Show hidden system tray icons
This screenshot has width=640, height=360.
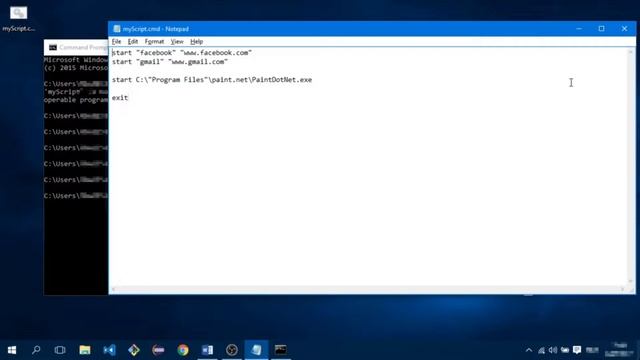529,350
